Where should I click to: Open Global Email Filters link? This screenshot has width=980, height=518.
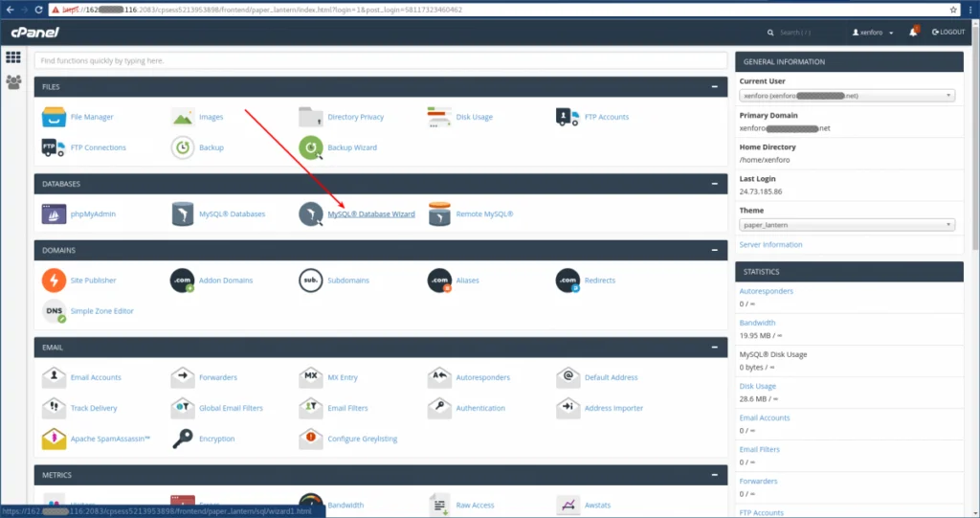[x=231, y=408]
